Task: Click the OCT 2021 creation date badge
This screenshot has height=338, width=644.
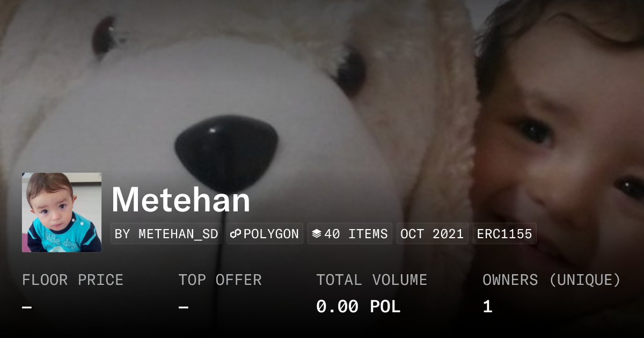Action: click(433, 234)
